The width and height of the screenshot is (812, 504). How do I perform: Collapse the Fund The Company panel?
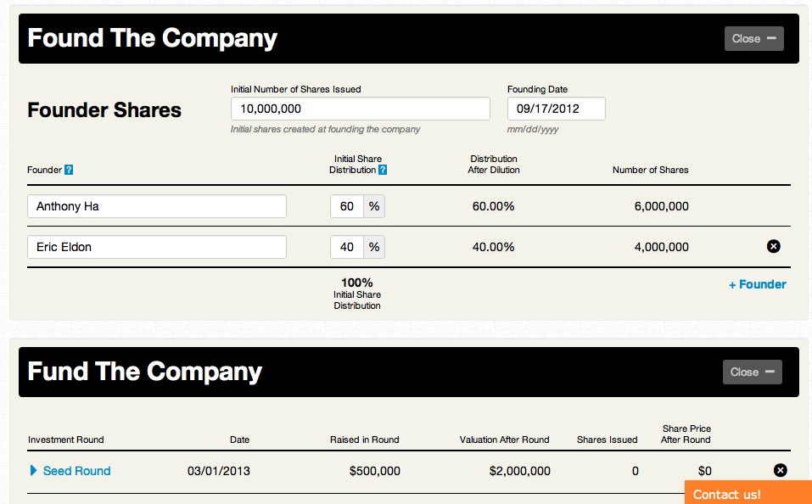click(x=752, y=372)
